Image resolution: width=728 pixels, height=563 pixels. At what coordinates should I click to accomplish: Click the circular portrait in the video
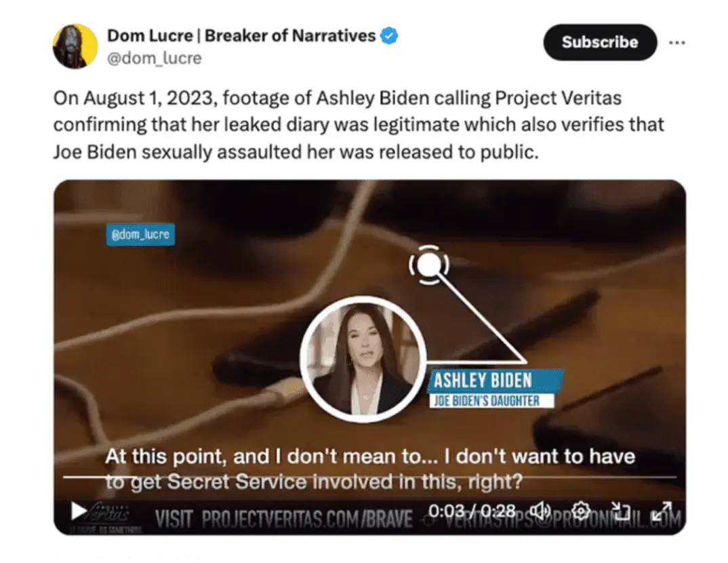363,359
